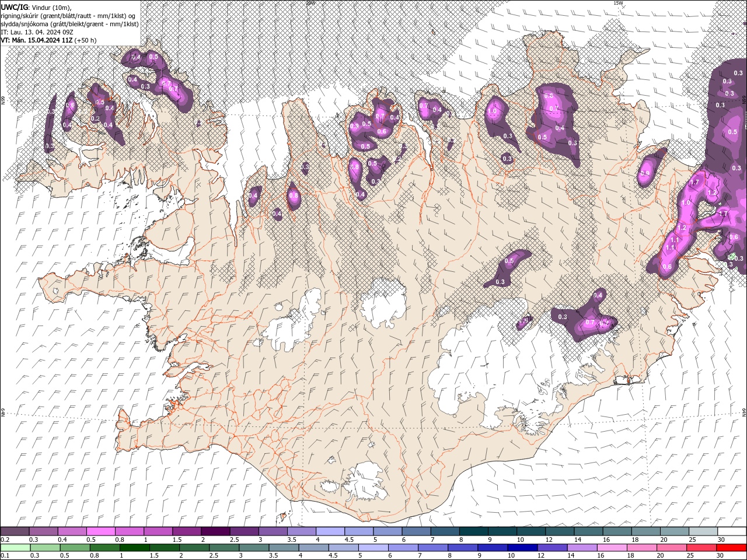Click the pale green 0.1 swatch in the rain legend

[x=15, y=548]
